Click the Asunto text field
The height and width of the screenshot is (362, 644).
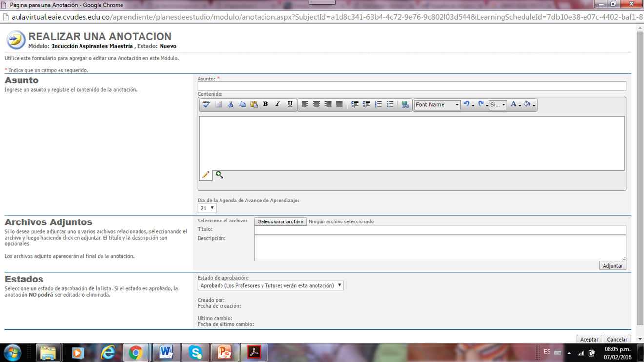pos(412,86)
